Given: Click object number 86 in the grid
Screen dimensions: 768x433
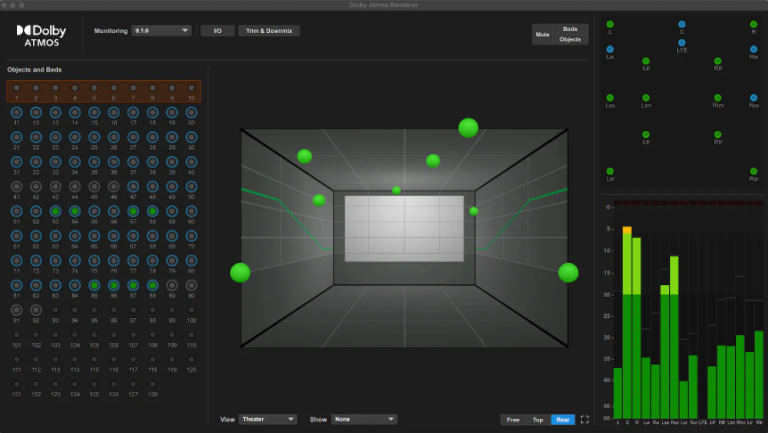Looking at the screenshot, I should pyautogui.click(x=113, y=285).
